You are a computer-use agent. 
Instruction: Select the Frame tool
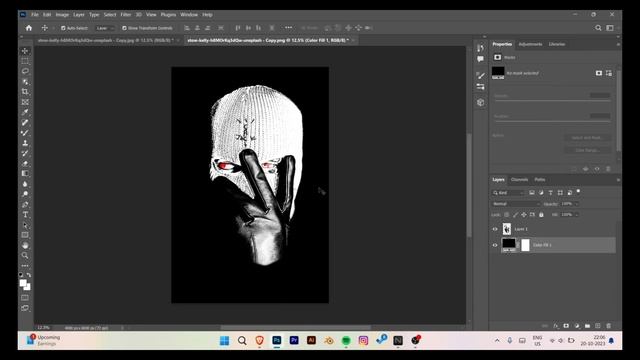click(x=25, y=102)
